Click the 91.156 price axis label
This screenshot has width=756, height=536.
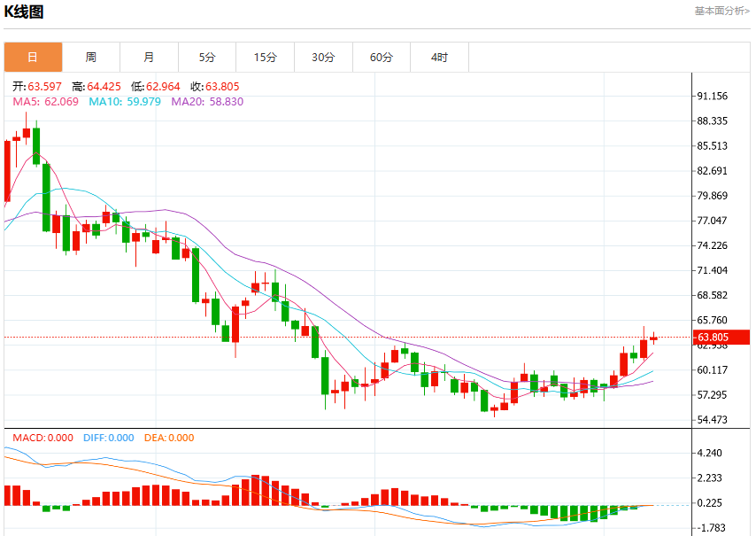click(x=712, y=96)
